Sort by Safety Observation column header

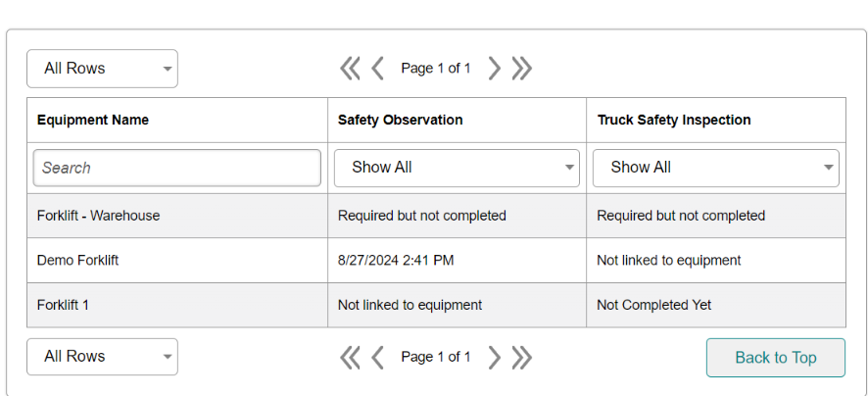[x=401, y=120]
